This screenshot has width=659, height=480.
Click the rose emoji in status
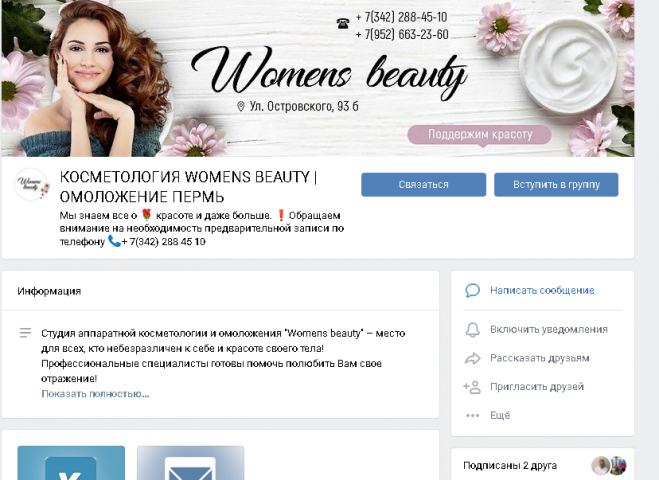(146, 215)
